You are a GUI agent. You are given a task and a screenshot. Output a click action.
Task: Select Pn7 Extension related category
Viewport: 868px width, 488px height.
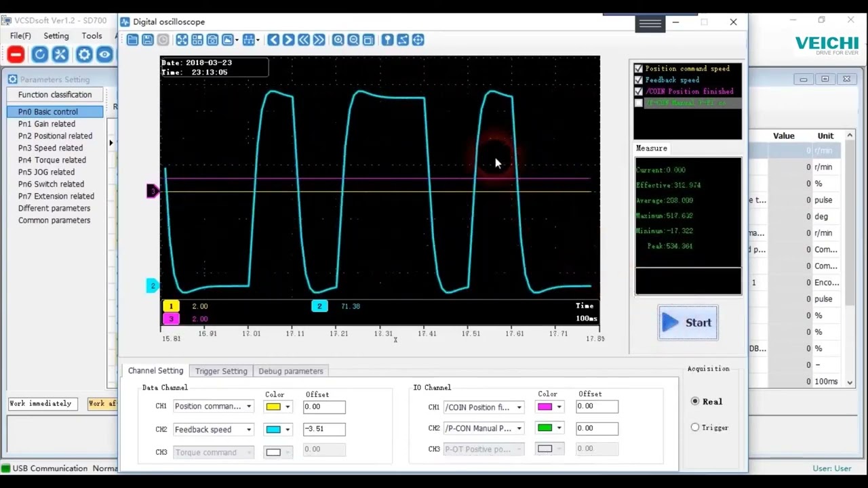[56, 196]
